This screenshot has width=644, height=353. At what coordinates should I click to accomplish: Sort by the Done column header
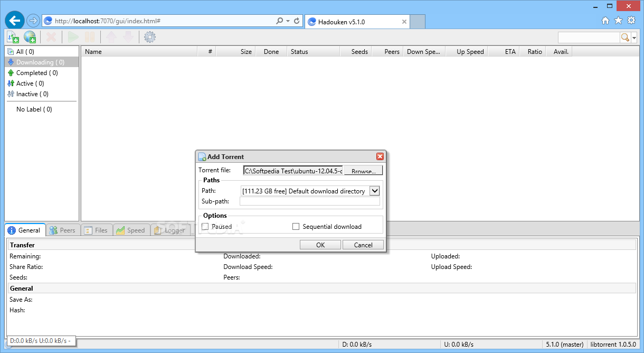tap(271, 52)
